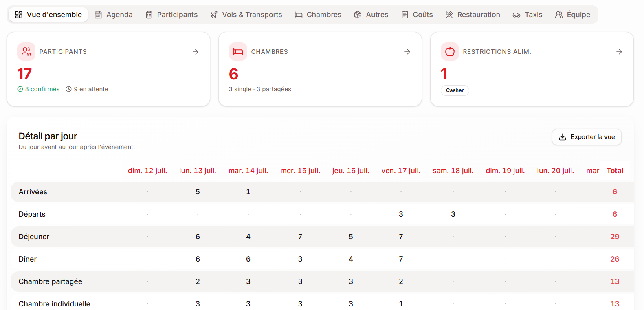Switch to the Agenda tab
Screen dimensions: 644x310
[x=114, y=15]
